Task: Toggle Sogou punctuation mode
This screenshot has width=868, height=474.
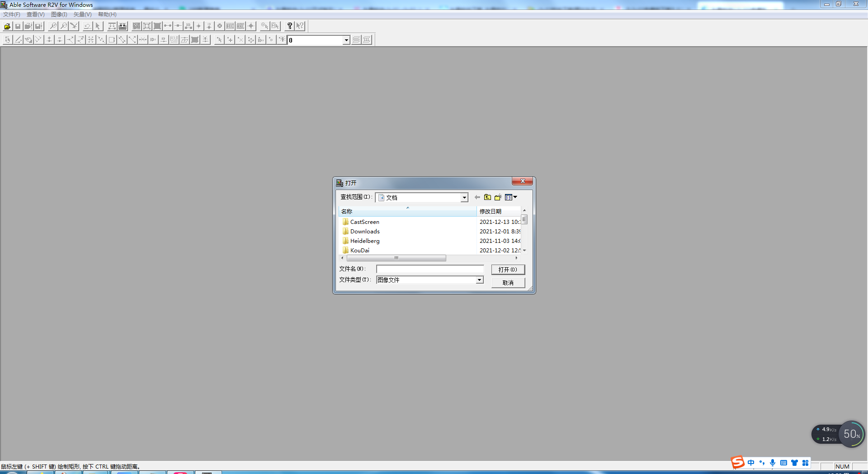Action: pos(762,463)
